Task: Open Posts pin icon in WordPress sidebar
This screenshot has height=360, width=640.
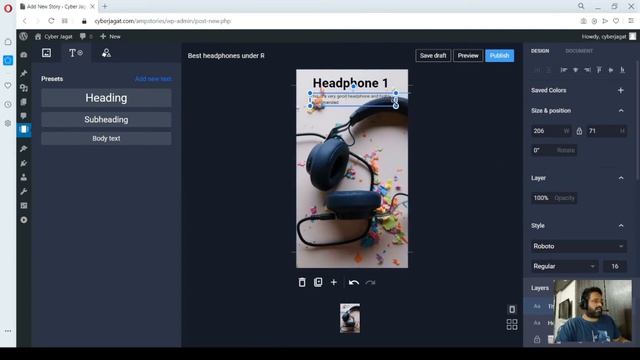Action: [x=24, y=73]
